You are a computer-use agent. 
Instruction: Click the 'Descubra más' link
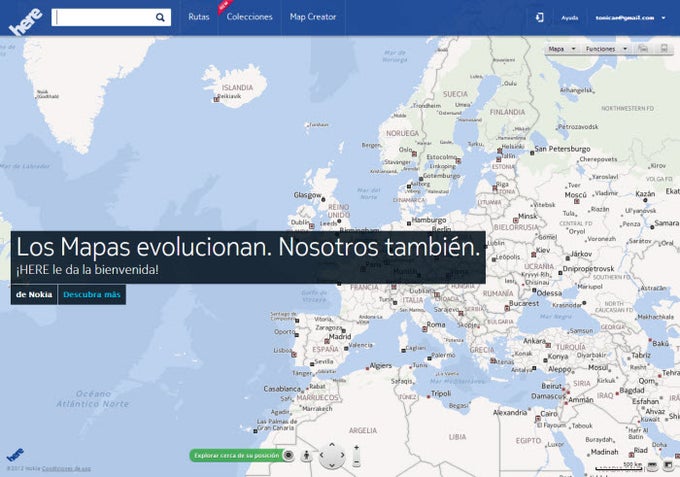[92, 294]
